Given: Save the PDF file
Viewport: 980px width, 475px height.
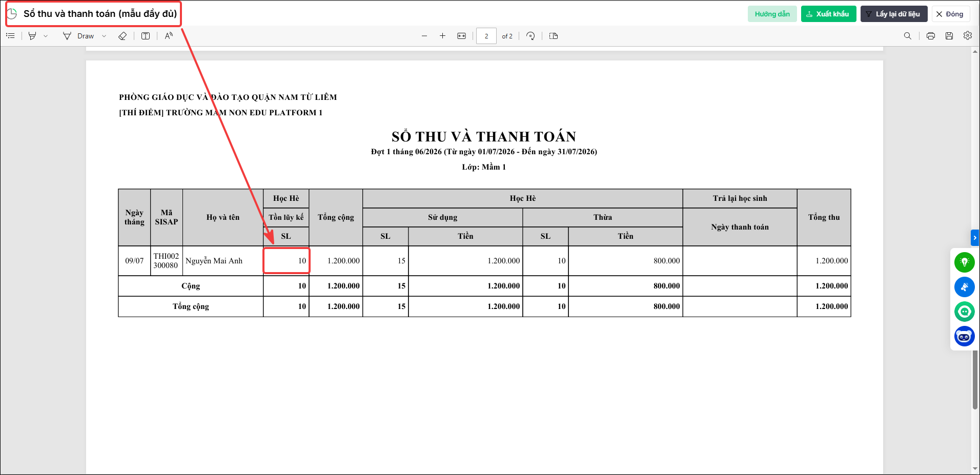Looking at the screenshot, I should [949, 36].
